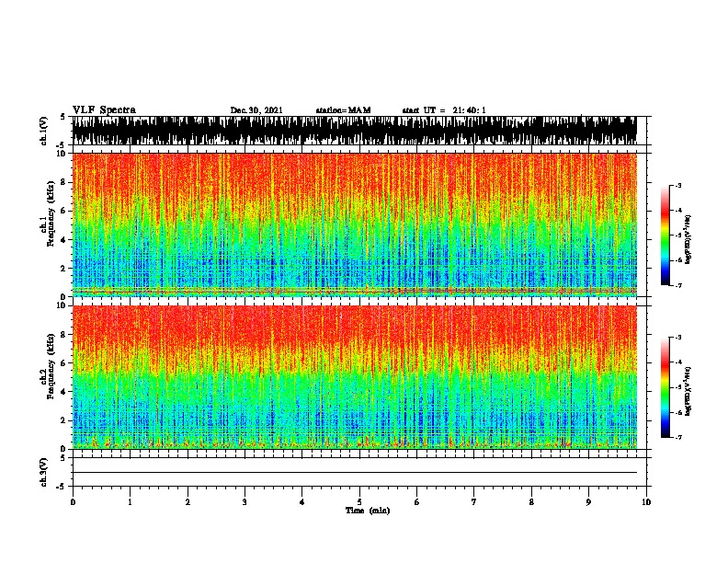Click the "-7" label on ch.2 color scale
This screenshot has height=563, width=728.
(x=678, y=437)
